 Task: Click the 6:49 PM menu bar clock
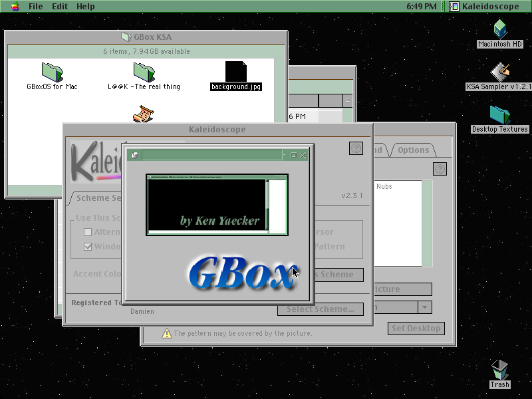422,7
